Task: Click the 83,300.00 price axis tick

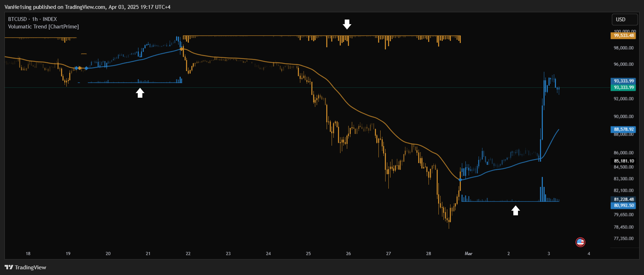Action: tap(624, 179)
